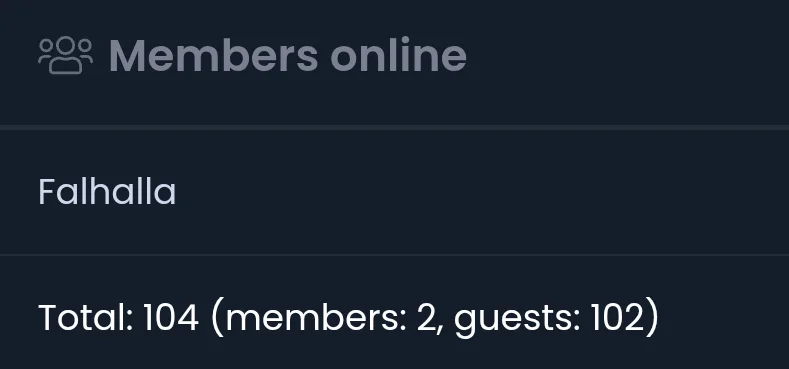The image size is (789, 369).
Task: Open the Members online heading link
Action: pyautogui.click(x=288, y=55)
